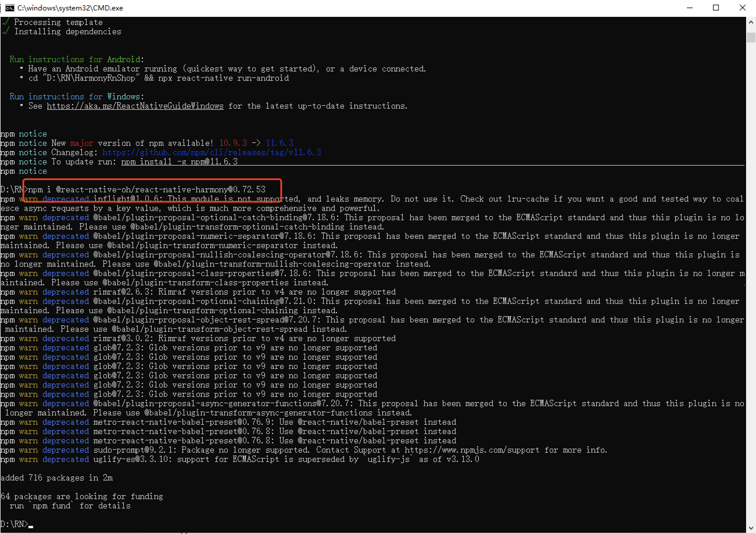Open the CMD system menu icon in title bar

click(10, 8)
